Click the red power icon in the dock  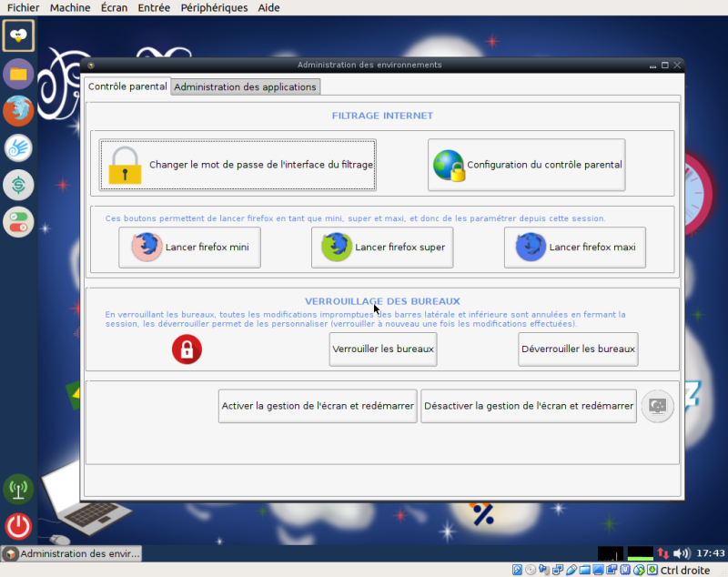coord(18,526)
